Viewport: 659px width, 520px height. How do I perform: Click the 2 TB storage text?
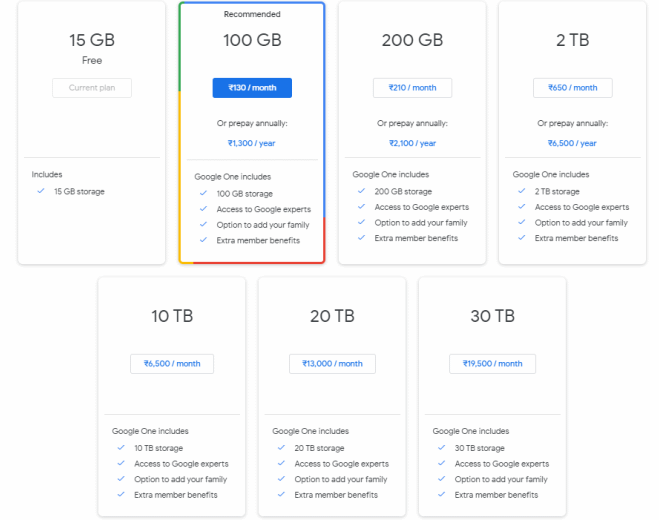pos(557,192)
